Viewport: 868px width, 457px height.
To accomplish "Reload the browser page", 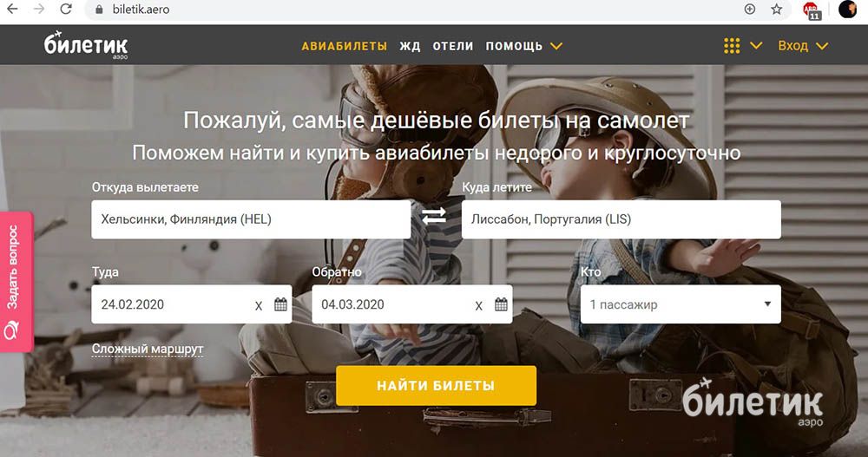I will (66, 10).
